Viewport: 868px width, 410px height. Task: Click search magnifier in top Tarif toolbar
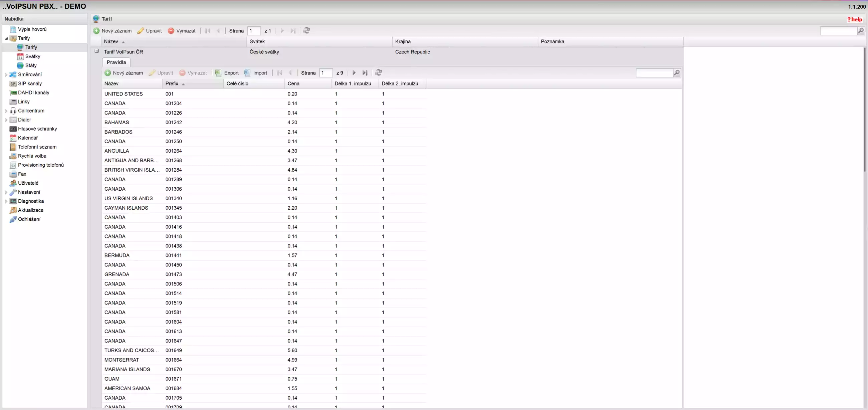point(861,31)
